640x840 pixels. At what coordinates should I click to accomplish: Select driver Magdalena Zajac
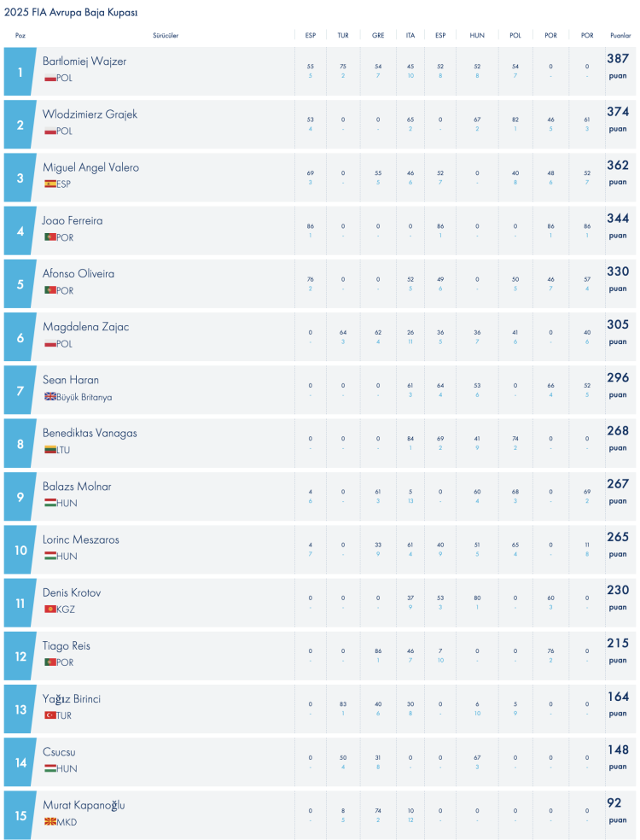coord(85,327)
